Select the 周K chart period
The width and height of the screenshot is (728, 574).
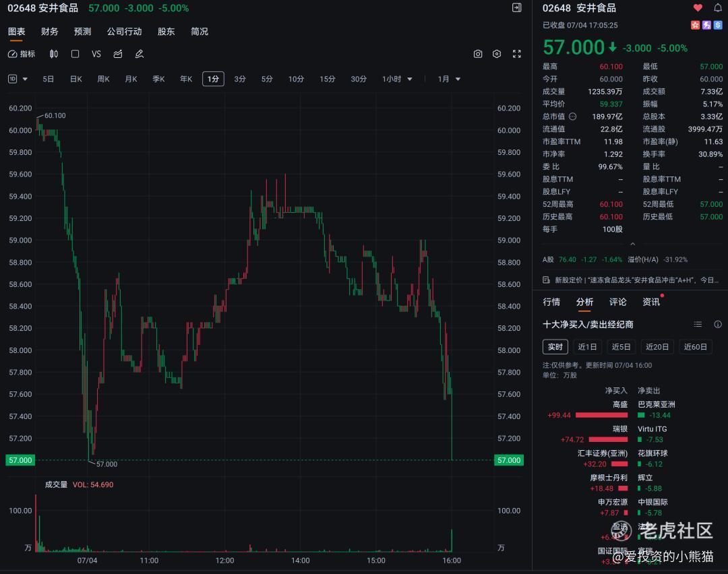point(104,79)
